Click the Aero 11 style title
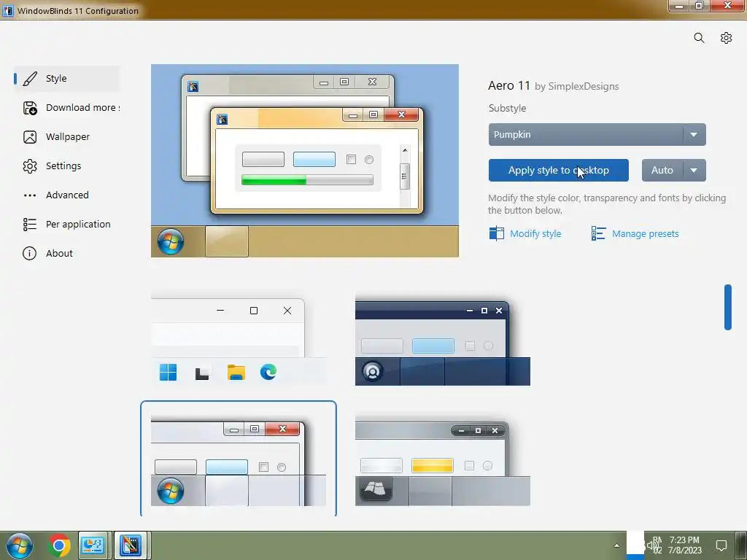 tap(508, 86)
